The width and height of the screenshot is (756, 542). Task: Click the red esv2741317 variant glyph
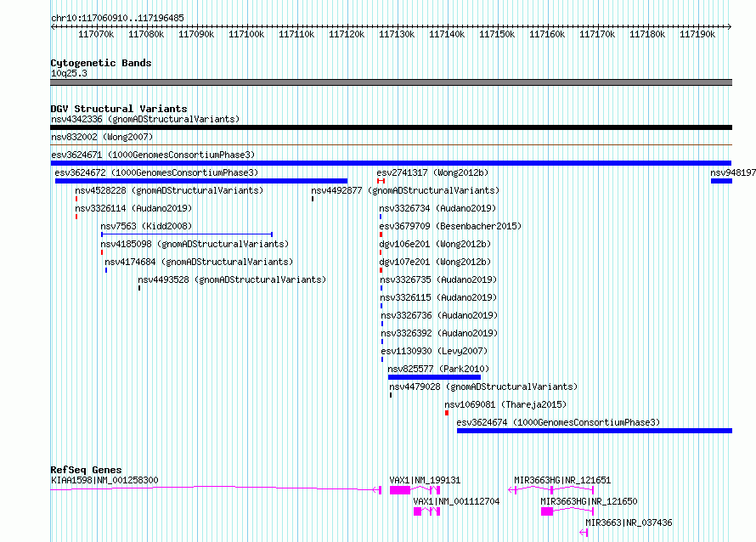pyautogui.click(x=381, y=181)
